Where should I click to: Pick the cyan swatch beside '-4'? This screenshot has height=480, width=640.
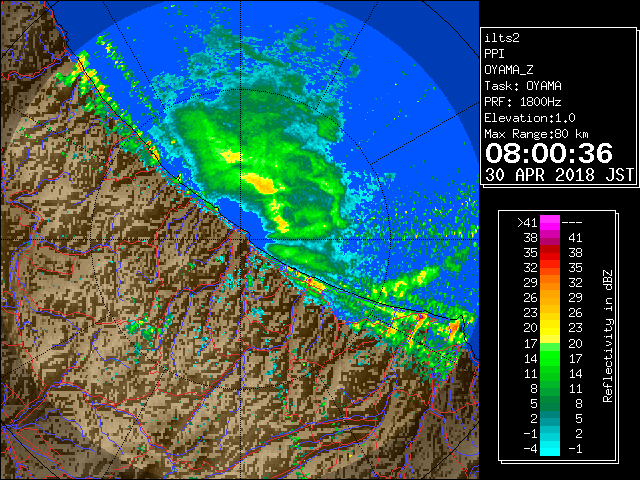click(550, 449)
